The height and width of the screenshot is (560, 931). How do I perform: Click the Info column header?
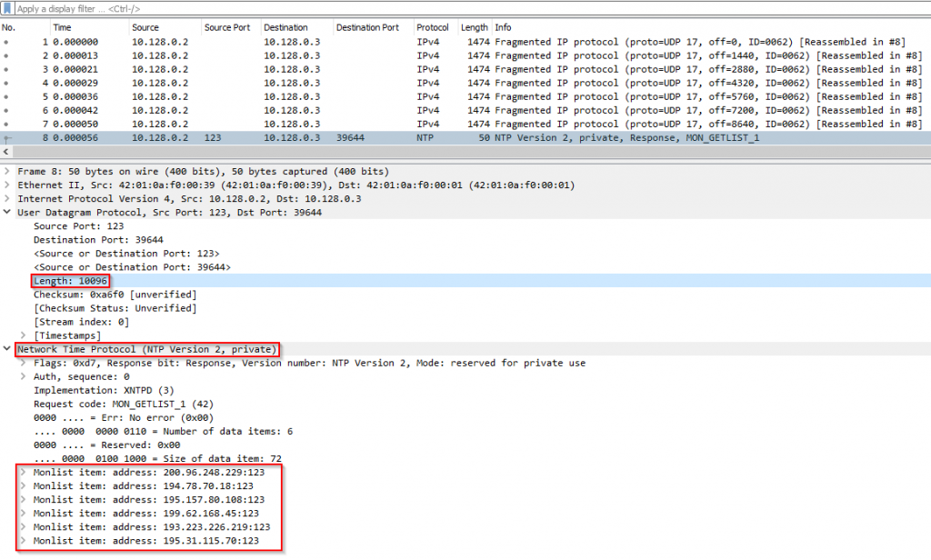click(503, 27)
